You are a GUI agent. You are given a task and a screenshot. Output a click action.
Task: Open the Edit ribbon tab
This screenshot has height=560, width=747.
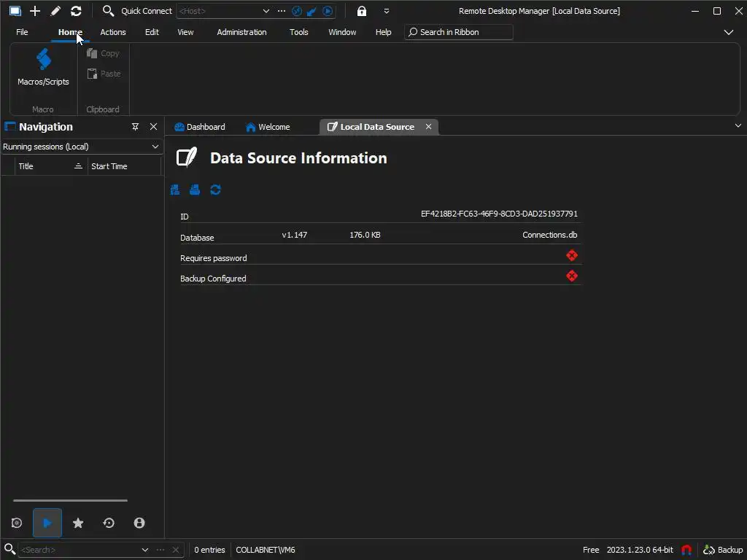(152, 32)
